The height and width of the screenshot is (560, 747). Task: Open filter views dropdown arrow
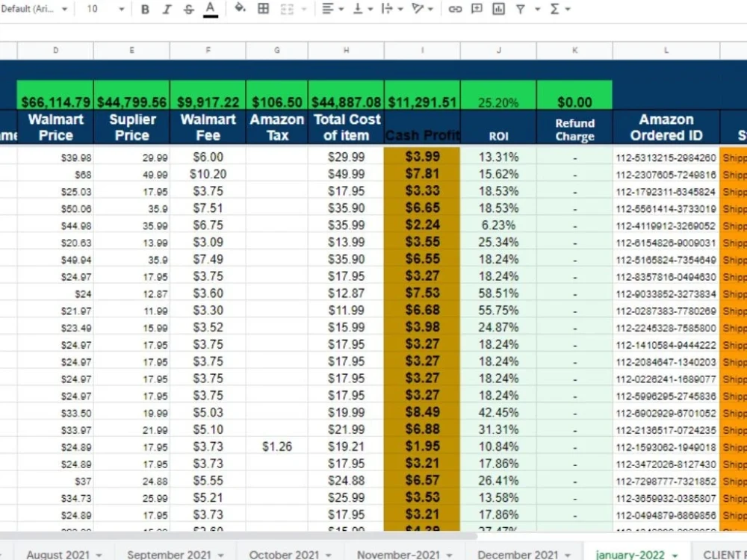click(x=537, y=9)
